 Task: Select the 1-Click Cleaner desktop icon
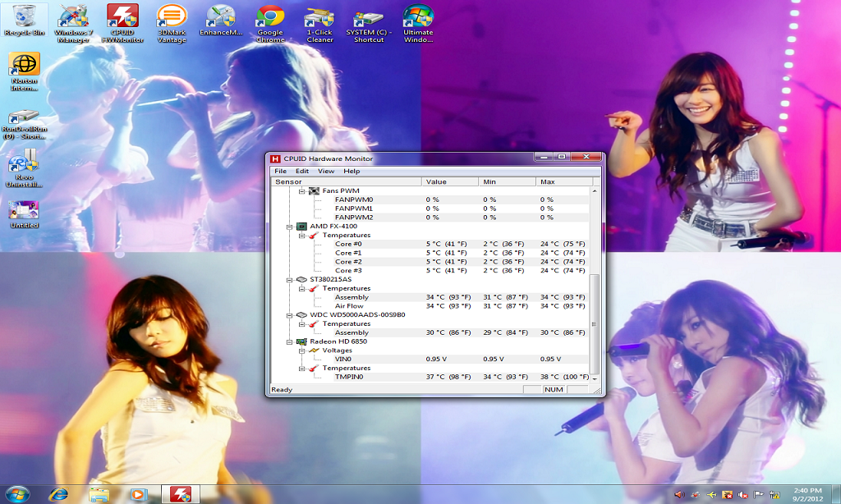click(319, 23)
